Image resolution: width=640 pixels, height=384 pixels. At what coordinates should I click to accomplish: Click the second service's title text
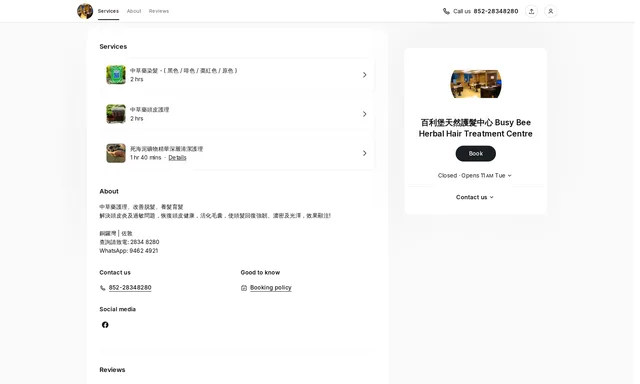[149, 110]
